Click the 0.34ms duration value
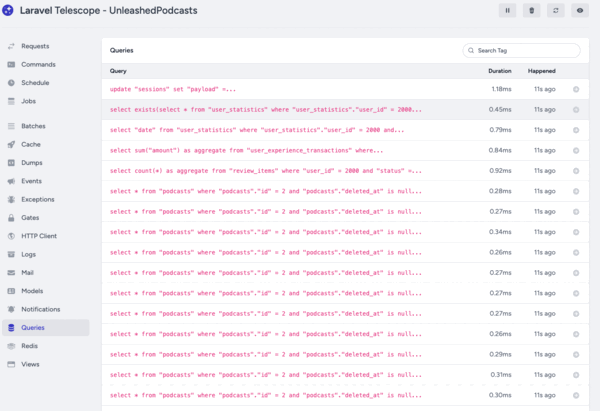 click(500, 232)
